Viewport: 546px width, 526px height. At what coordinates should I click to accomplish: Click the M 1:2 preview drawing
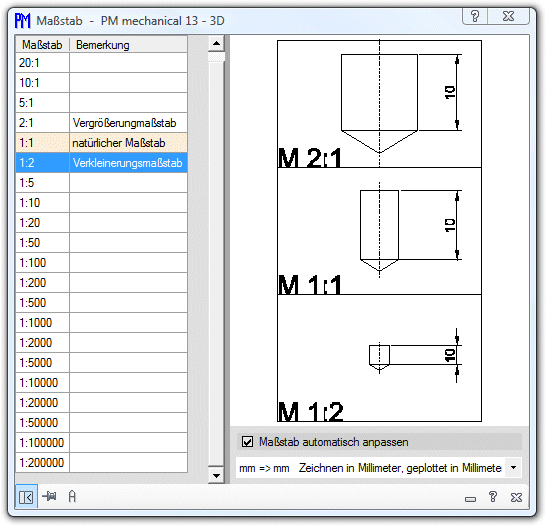point(379,358)
